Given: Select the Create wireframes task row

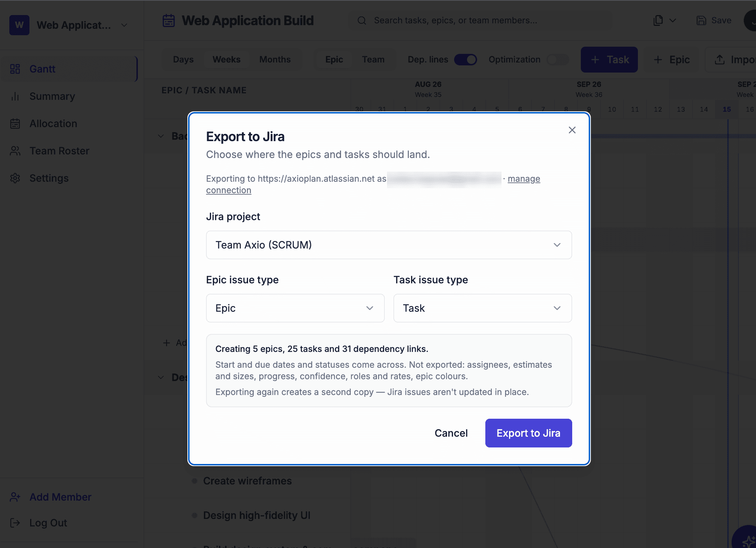Looking at the screenshot, I should point(247,481).
